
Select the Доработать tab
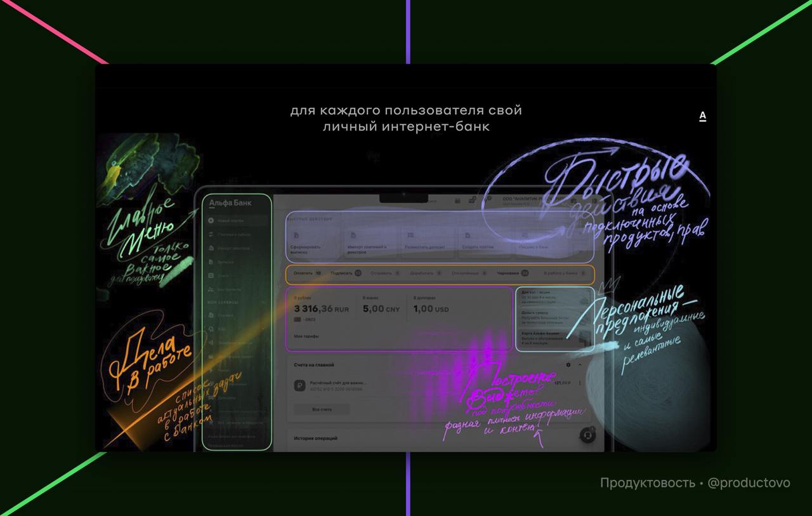(x=426, y=274)
